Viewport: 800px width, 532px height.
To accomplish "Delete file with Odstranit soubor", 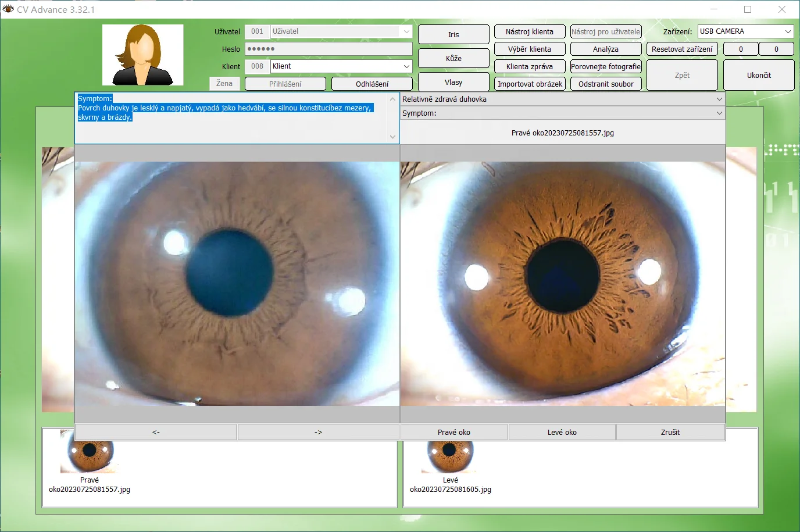I will [x=605, y=83].
